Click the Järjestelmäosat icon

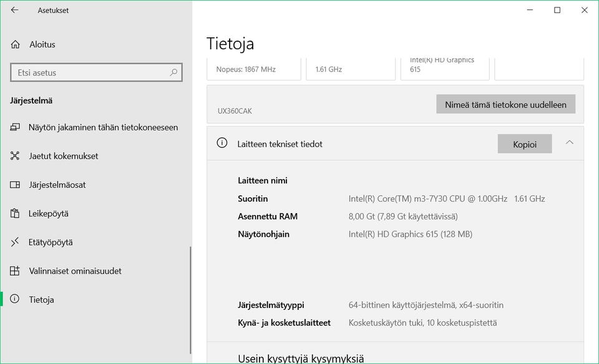pyautogui.click(x=15, y=184)
